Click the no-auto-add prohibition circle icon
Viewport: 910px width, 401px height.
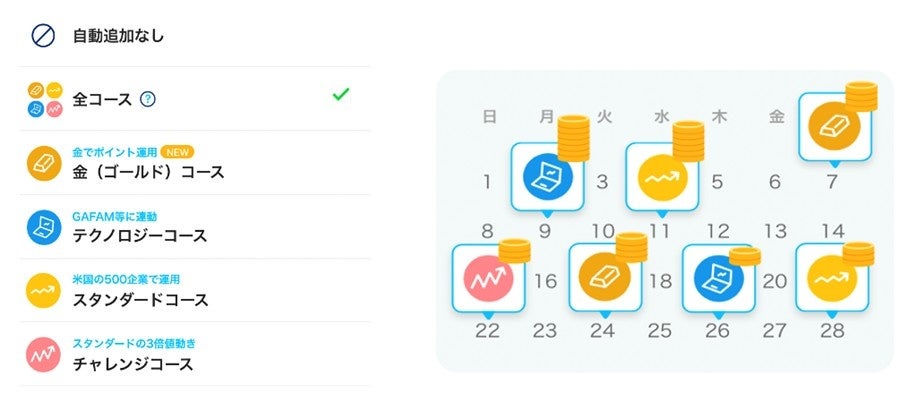click(44, 35)
